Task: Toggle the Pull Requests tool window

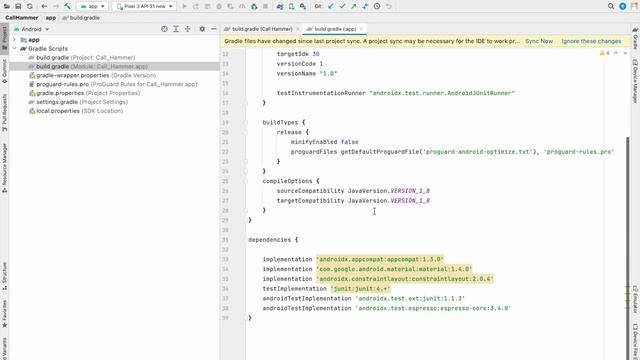Action: coord(4,113)
